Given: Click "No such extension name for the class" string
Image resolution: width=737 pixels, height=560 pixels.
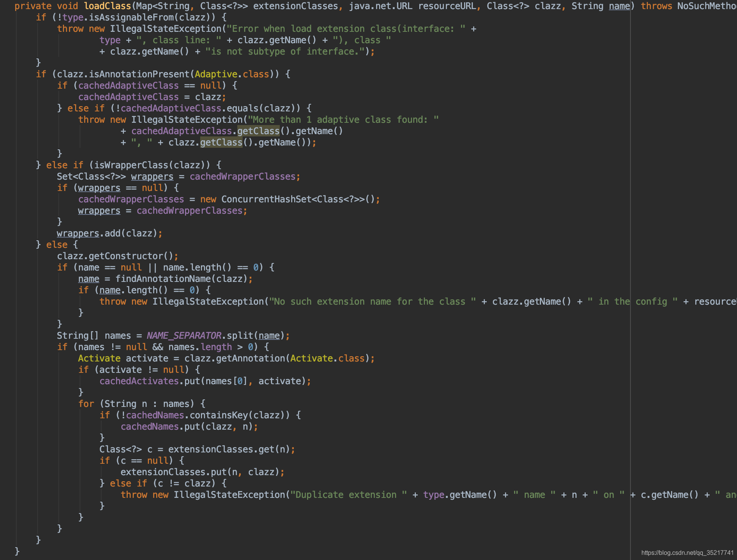Looking at the screenshot, I should (372, 302).
